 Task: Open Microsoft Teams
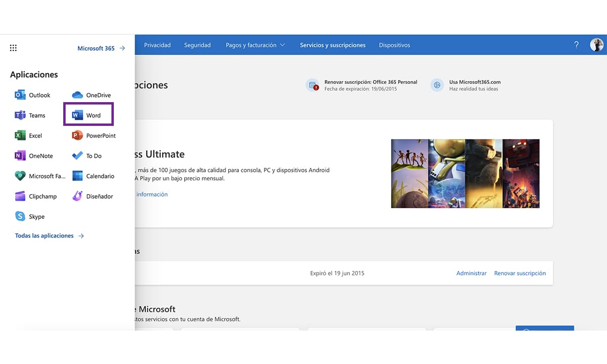point(30,115)
